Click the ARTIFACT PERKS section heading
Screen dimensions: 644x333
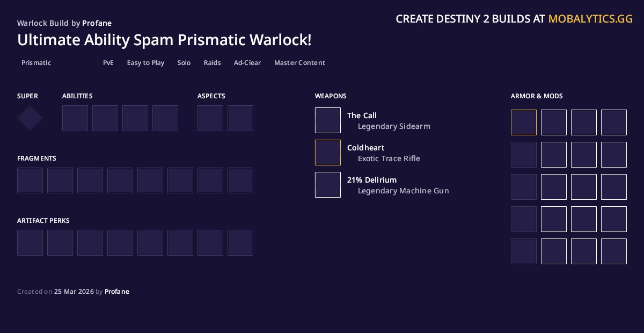click(43, 221)
